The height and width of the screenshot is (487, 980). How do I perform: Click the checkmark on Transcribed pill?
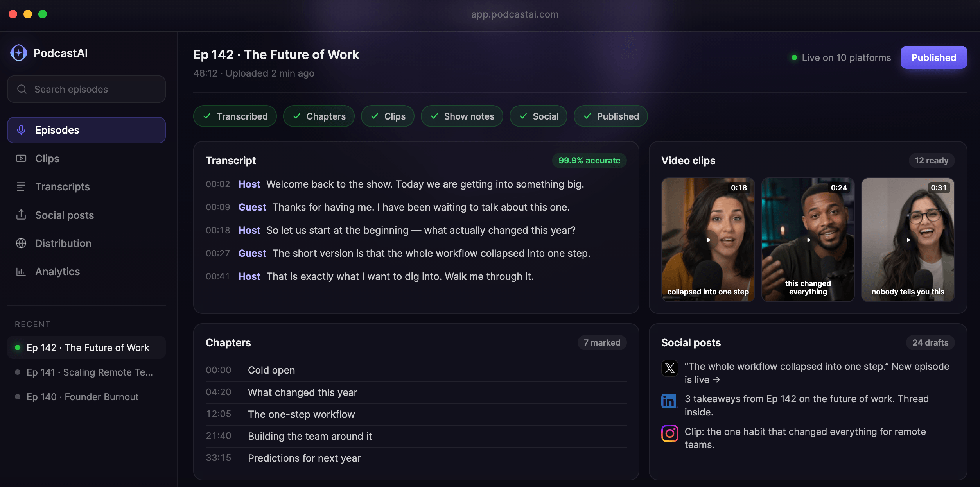pos(207,116)
